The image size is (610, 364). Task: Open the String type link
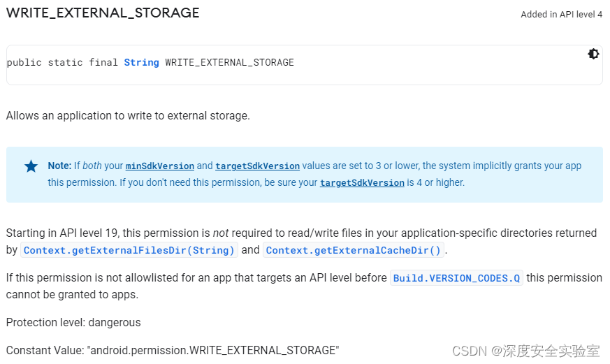coord(141,62)
